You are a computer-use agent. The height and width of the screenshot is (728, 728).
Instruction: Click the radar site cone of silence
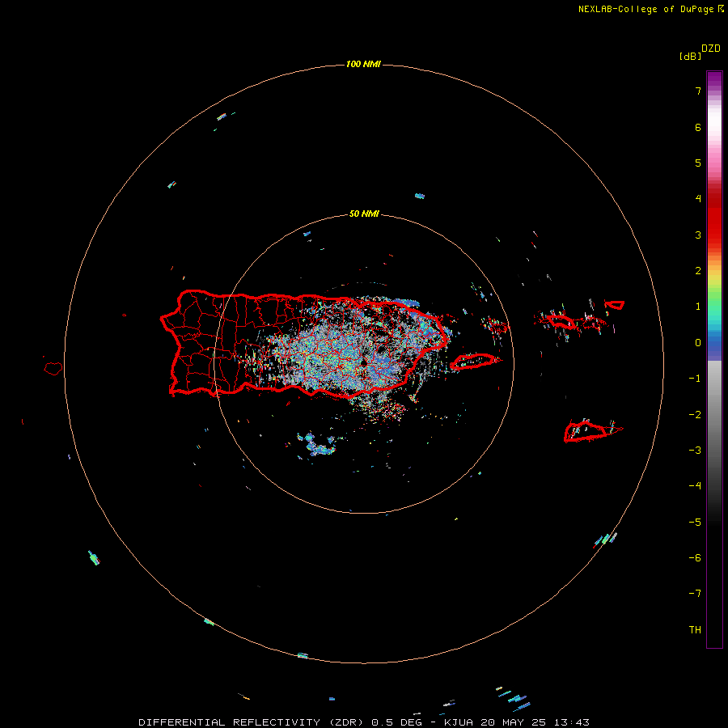coord(364,362)
